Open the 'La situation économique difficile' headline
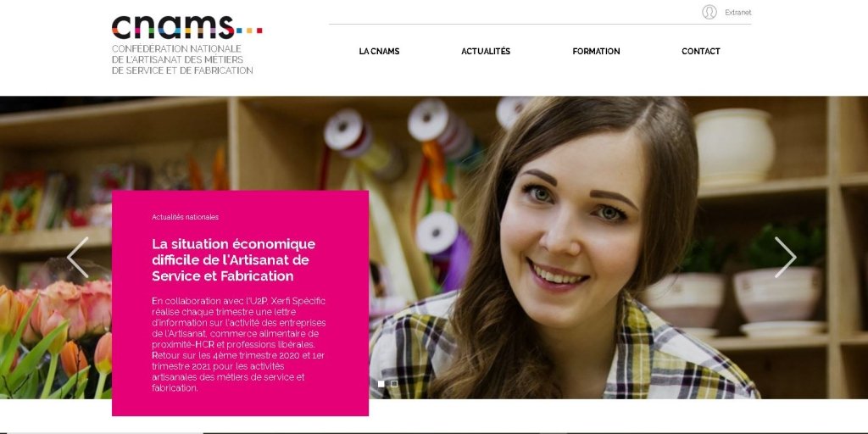The width and height of the screenshot is (868, 434). coord(234,259)
